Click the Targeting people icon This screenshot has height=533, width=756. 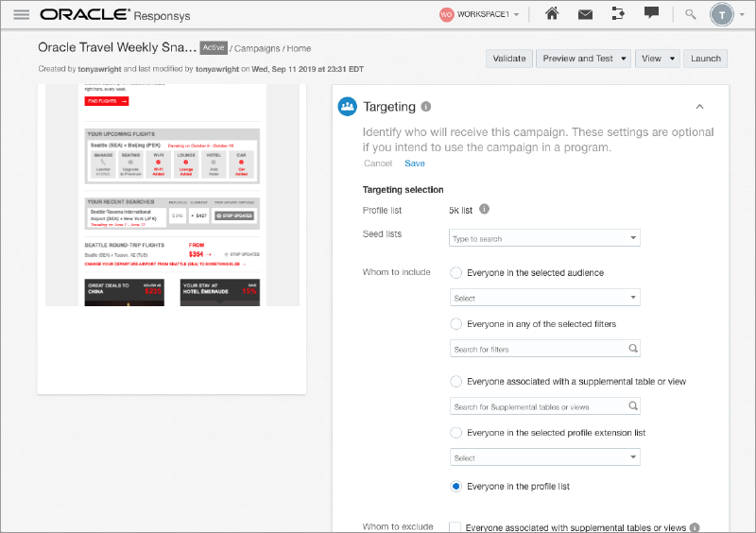click(347, 107)
